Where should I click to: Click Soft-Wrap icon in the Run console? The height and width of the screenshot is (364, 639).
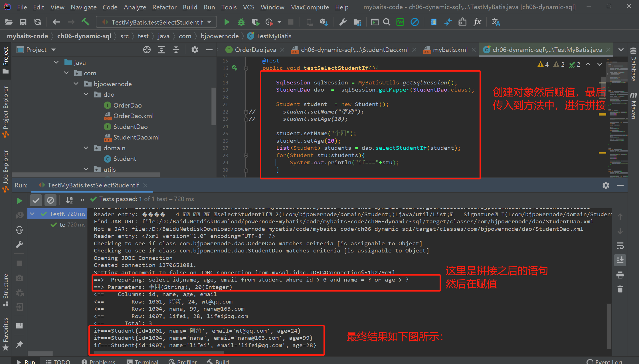coord(620,246)
